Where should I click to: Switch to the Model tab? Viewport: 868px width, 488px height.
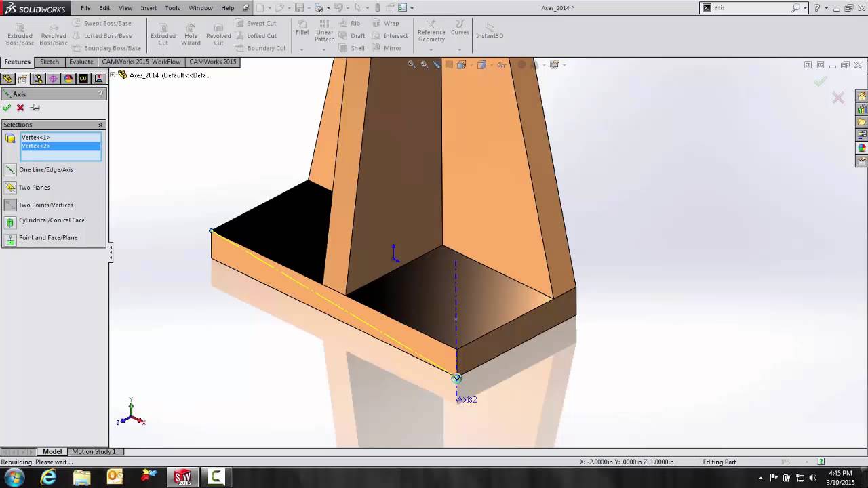tap(52, 451)
